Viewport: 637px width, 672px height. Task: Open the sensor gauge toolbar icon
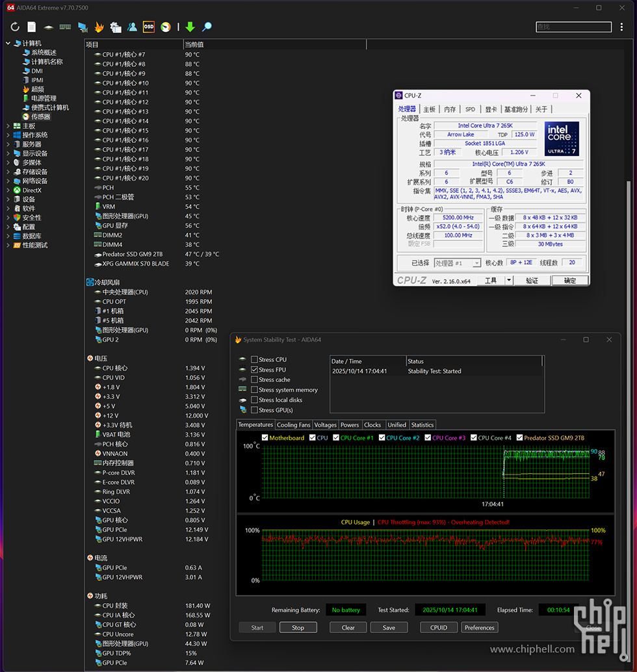(166, 27)
